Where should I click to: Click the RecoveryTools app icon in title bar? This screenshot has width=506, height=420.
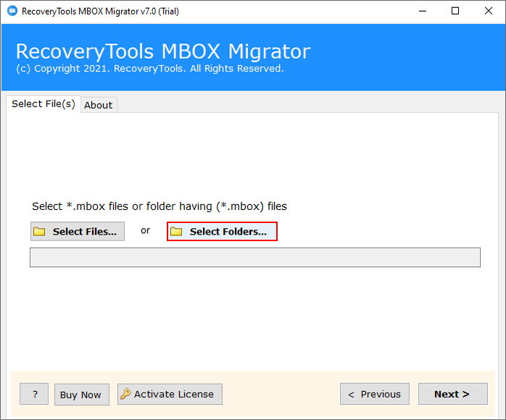coord(12,11)
